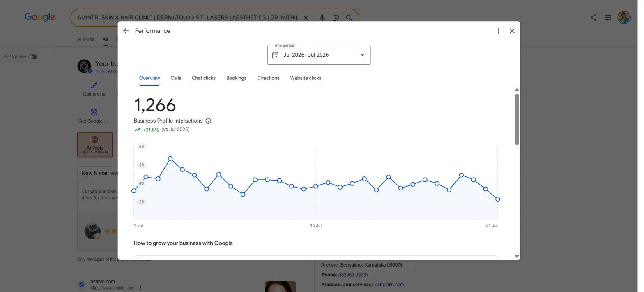Open search by image lens icon

336,18
